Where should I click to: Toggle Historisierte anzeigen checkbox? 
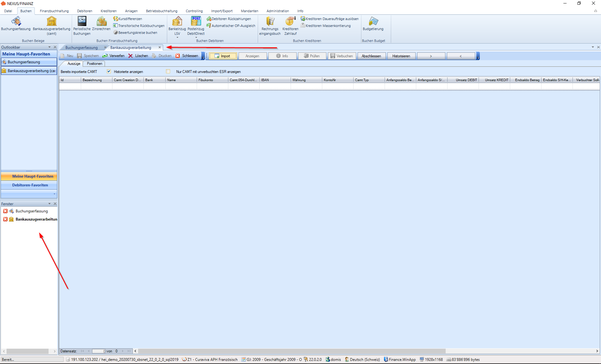click(x=109, y=71)
